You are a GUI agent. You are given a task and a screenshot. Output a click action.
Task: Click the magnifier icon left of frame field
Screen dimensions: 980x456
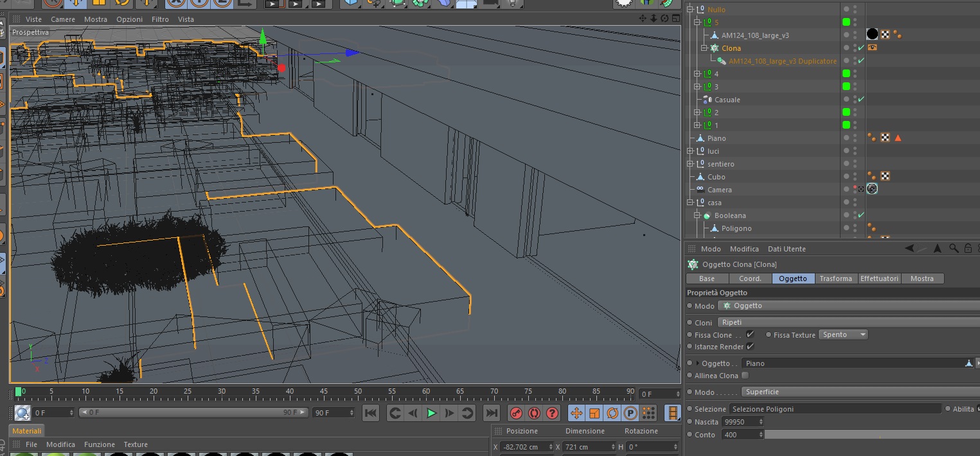22,413
